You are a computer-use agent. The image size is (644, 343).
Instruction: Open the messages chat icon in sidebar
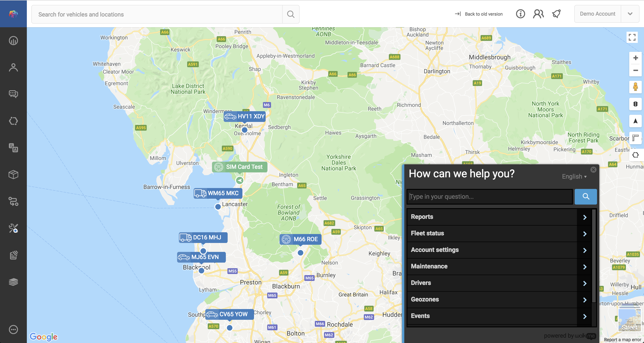[x=13, y=94]
